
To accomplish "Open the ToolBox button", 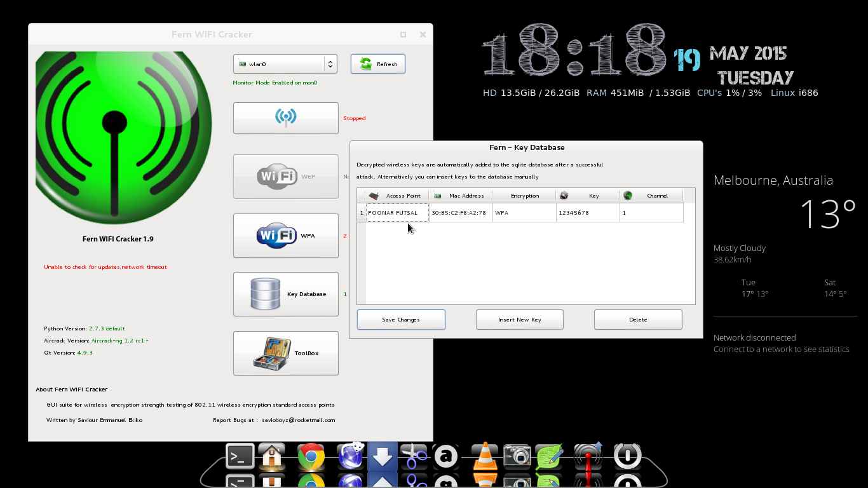I will pos(285,353).
